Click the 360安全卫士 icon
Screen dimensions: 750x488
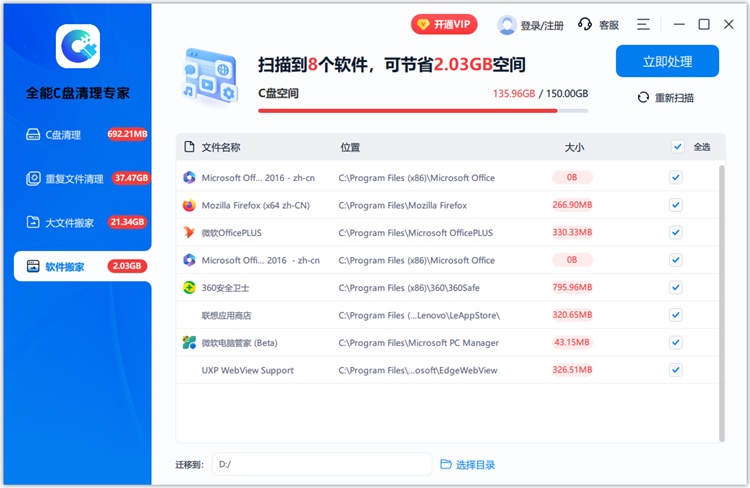[189, 288]
